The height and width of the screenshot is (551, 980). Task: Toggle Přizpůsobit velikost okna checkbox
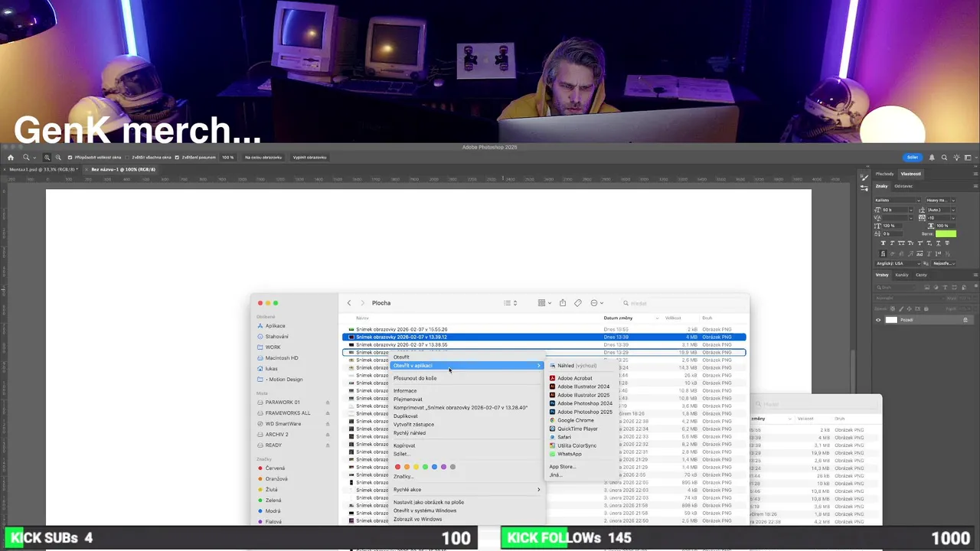click(70, 157)
